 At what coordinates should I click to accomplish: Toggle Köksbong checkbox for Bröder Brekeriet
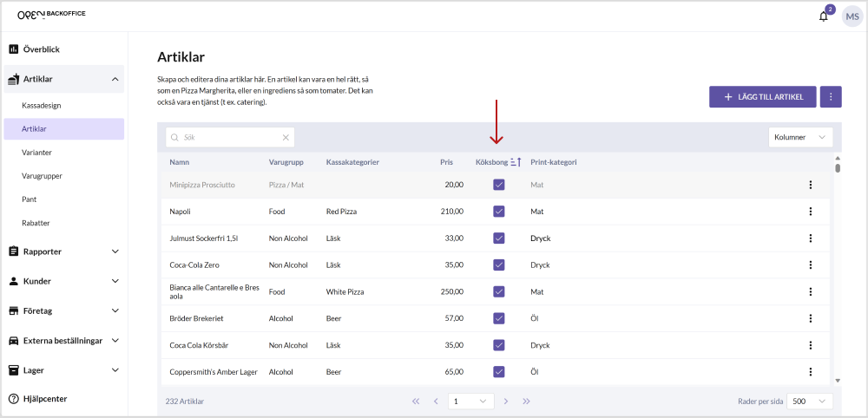(x=498, y=318)
